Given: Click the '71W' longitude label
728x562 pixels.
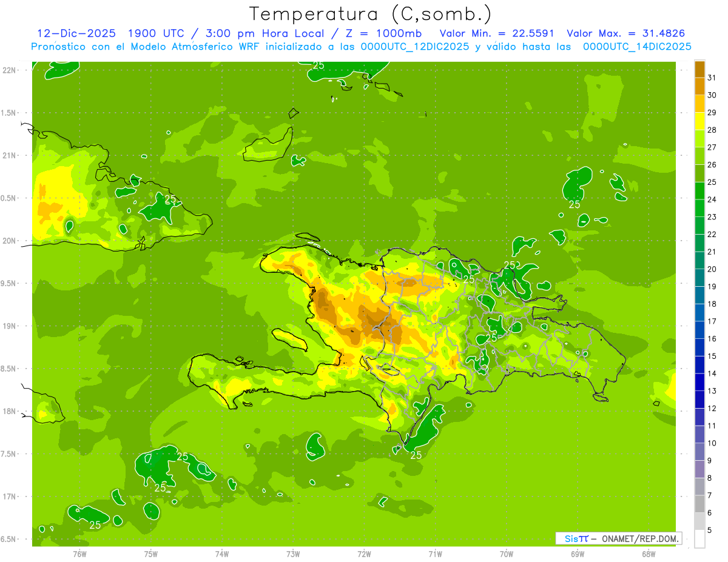Looking at the screenshot, I should coord(435,554).
